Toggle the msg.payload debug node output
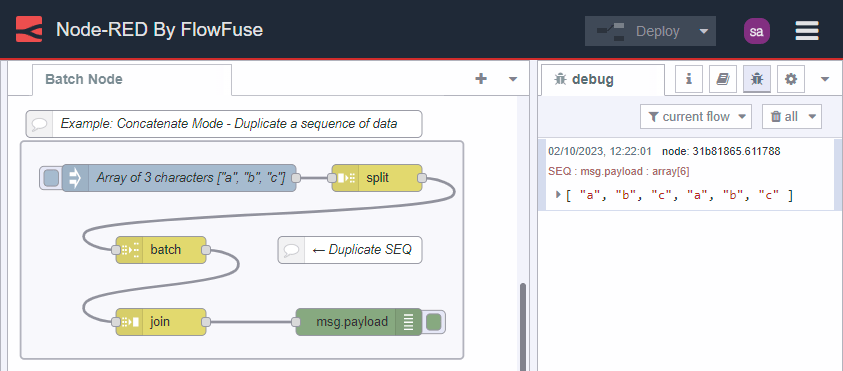The height and width of the screenshot is (371, 843). click(x=433, y=322)
